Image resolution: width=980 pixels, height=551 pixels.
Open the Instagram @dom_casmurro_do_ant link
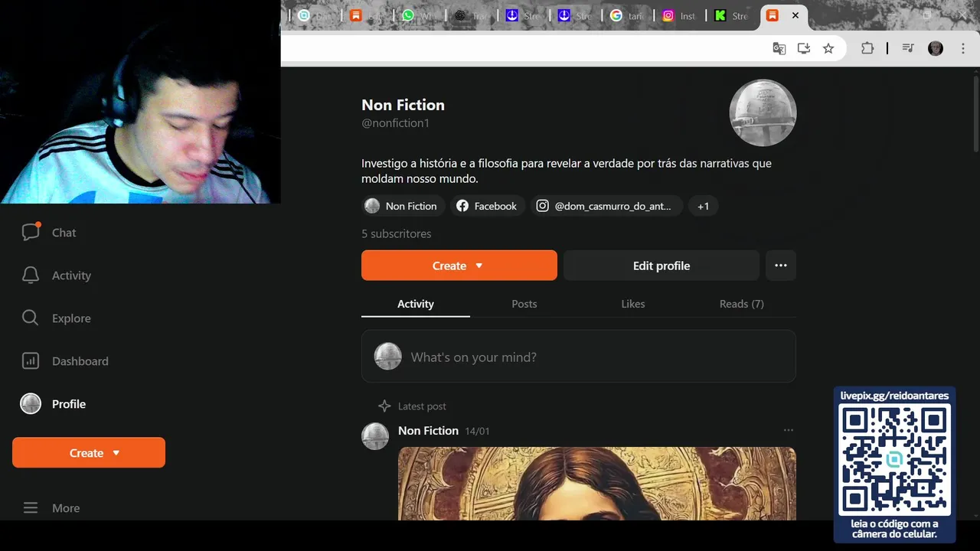[x=606, y=206]
